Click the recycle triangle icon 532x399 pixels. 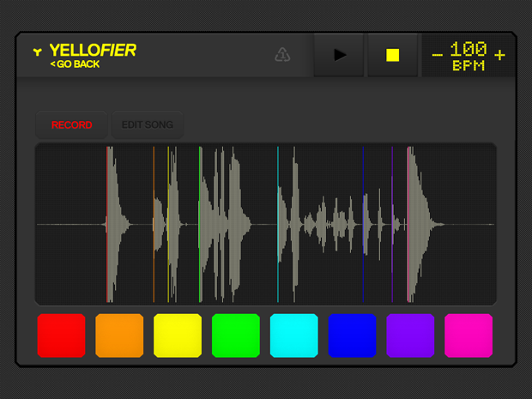[282, 55]
